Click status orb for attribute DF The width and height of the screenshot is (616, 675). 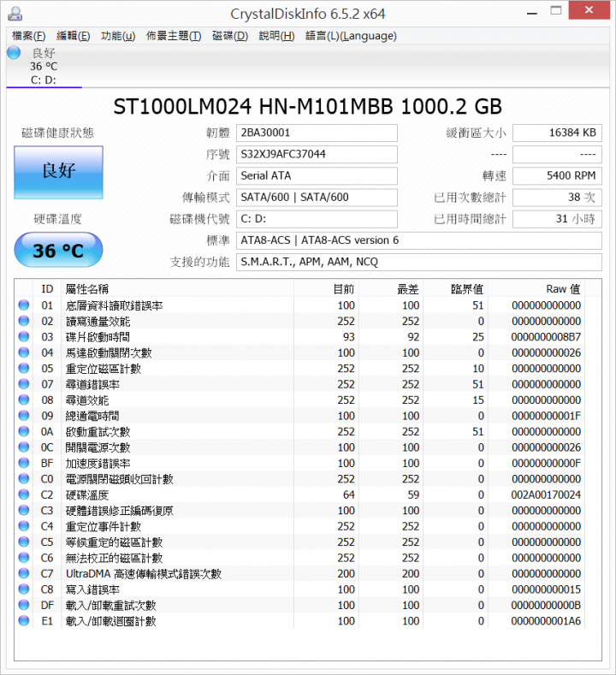(x=24, y=605)
